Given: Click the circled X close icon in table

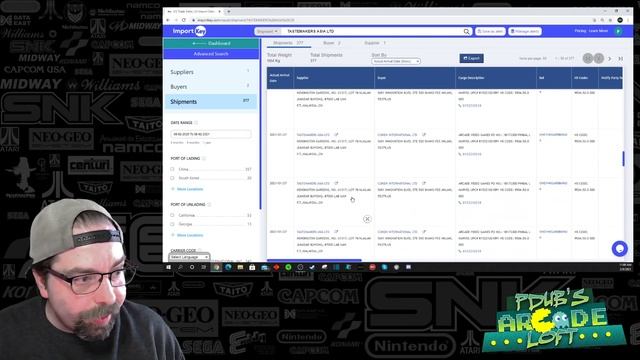Looking at the screenshot, I should [367, 219].
